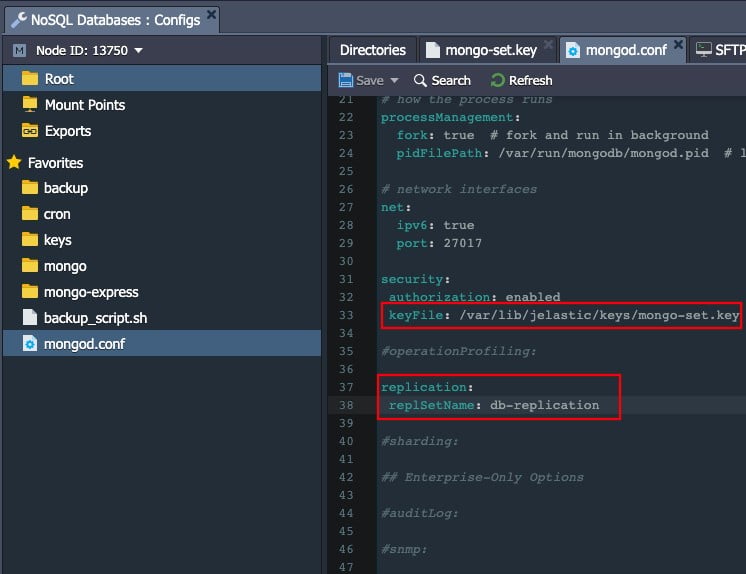
Task: Click the Save floppy disk icon
Action: [345, 80]
